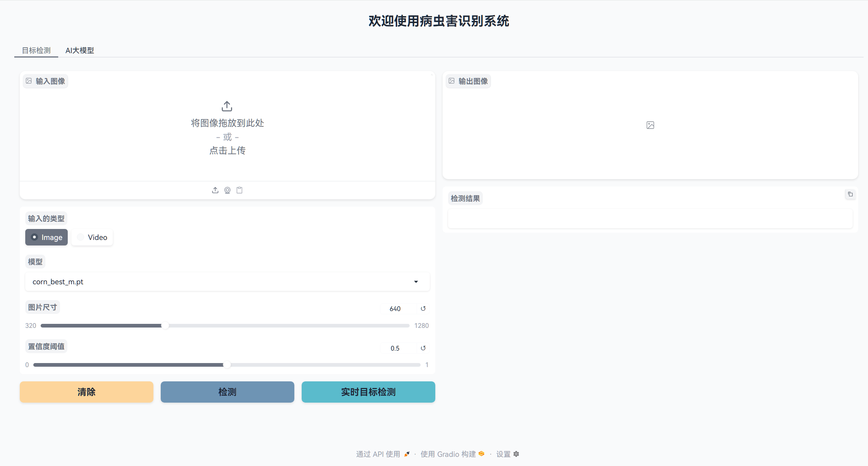This screenshot has width=868, height=466.
Task: Open the 使用 Gradio 构建 link
Action: (x=452, y=454)
